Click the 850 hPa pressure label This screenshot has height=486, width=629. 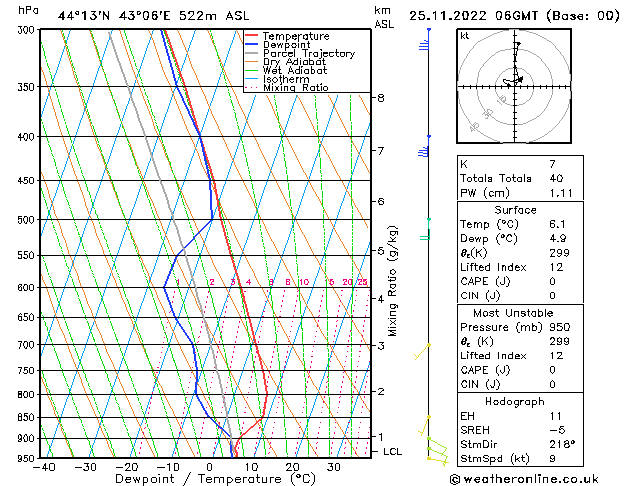point(28,418)
